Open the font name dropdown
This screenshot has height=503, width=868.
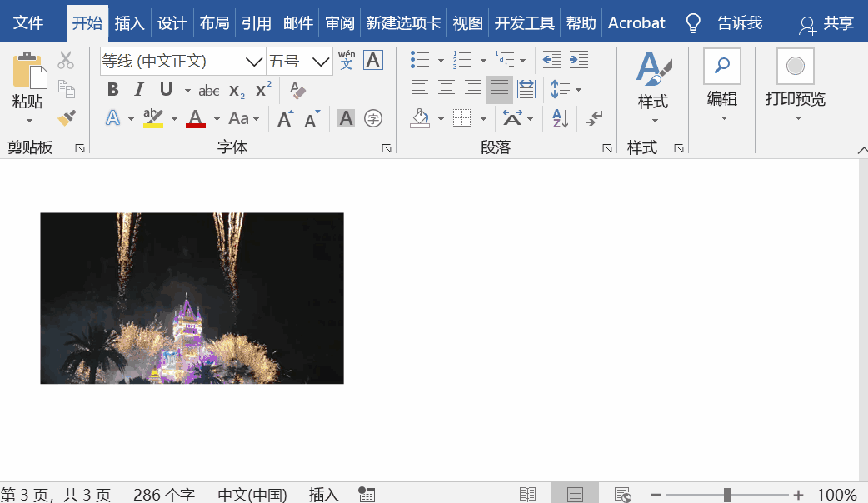point(253,62)
